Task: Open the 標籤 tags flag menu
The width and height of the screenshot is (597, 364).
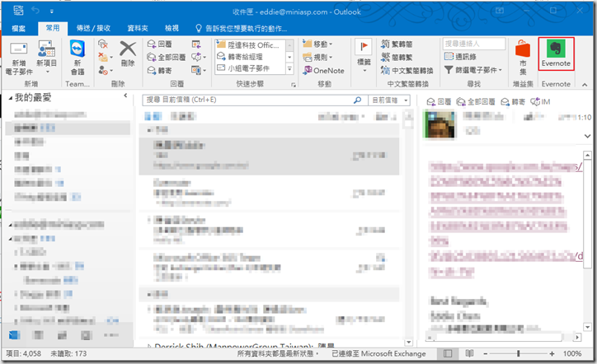Action: coord(364,56)
